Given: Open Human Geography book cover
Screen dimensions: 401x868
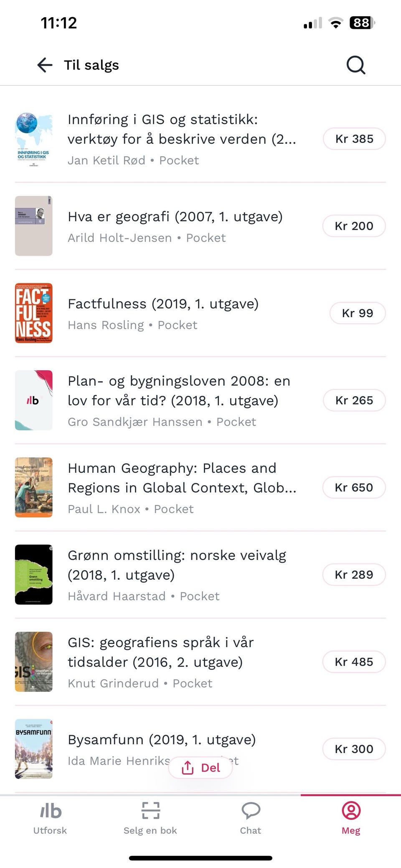Looking at the screenshot, I should [34, 487].
